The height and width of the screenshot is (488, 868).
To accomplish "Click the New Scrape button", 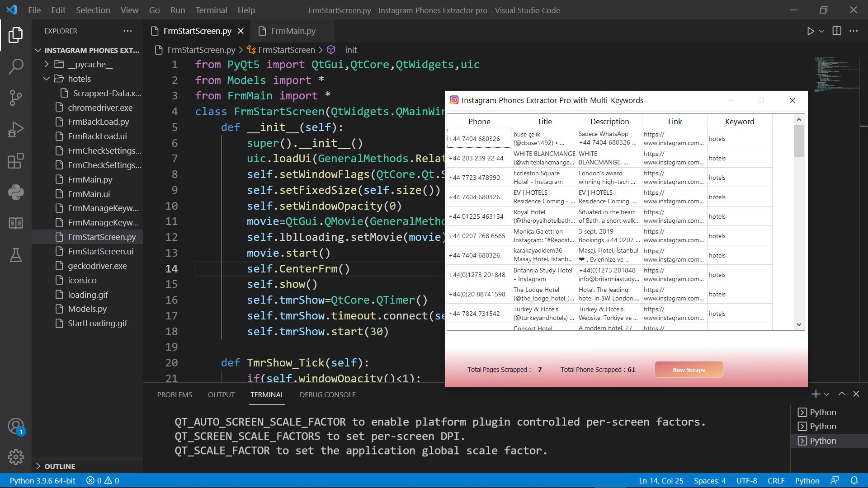I will click(689, 370).
